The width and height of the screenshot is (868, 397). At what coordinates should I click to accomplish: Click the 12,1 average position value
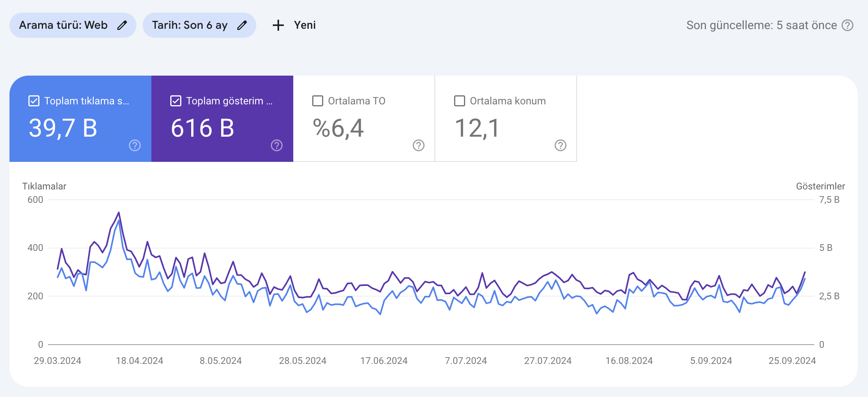click(477, 128)
